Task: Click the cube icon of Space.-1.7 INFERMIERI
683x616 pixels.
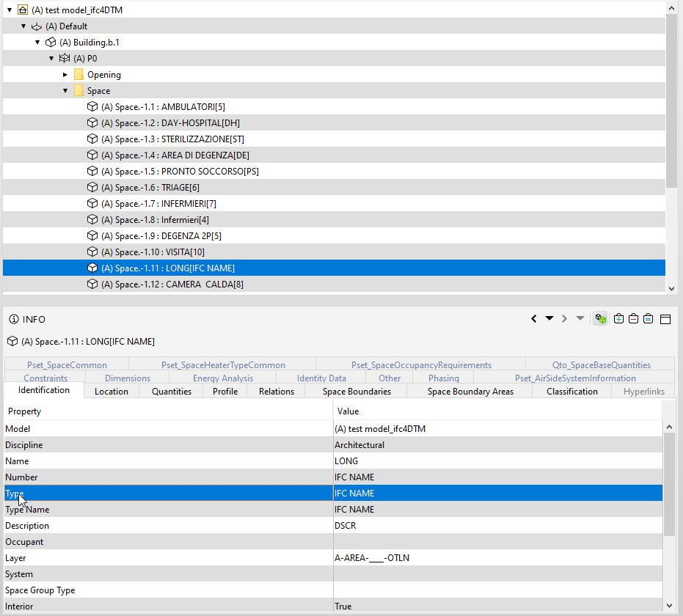Action: (92, 203)
